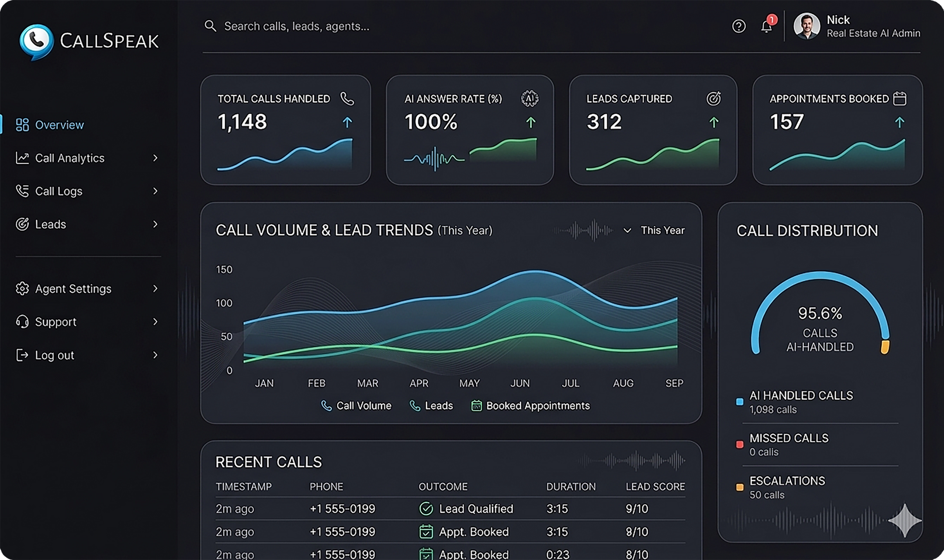Select Overview in the sidebar
The height and width of the screenshot is (560, 944).
(59, 125)
